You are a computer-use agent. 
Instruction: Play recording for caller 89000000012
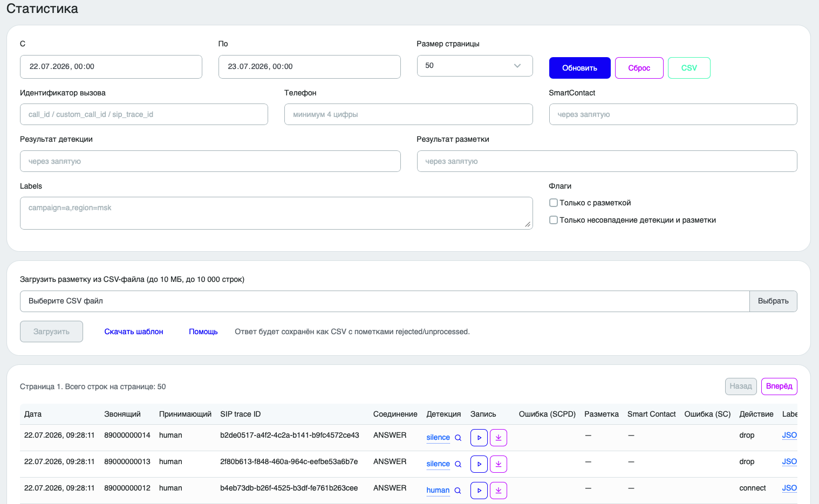[479, 491]
